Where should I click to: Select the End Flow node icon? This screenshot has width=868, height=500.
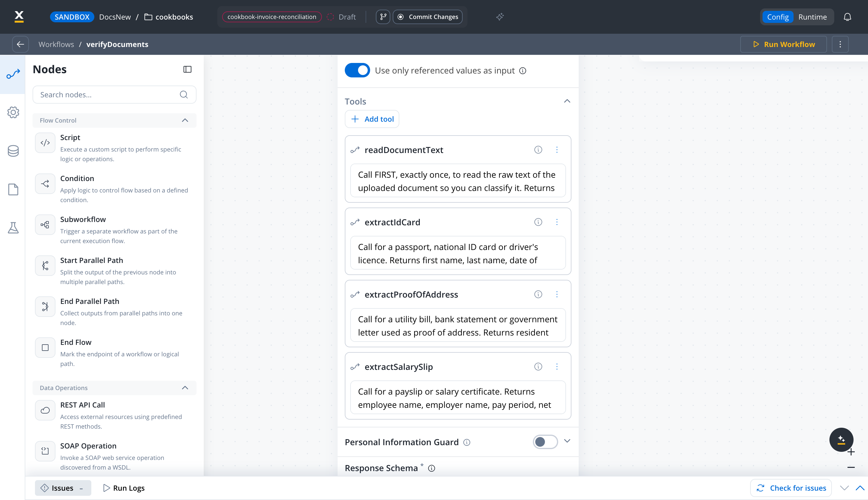45,348
